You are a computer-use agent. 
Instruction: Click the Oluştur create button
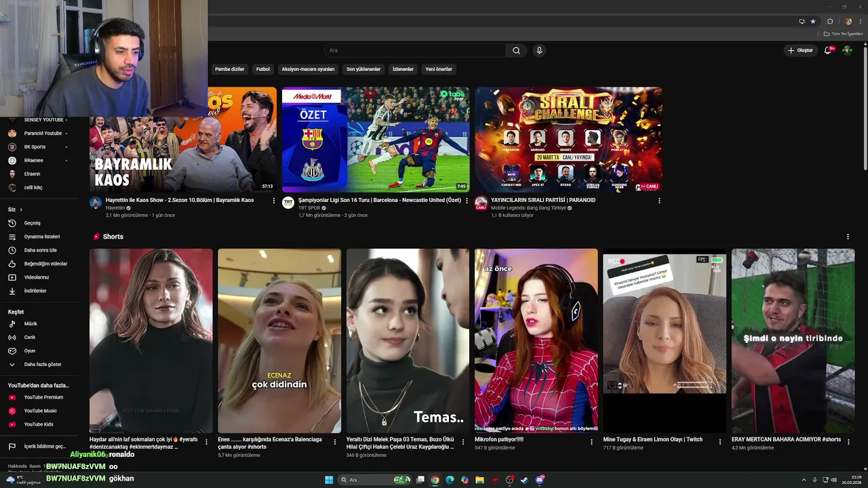(x=800, y=50)
